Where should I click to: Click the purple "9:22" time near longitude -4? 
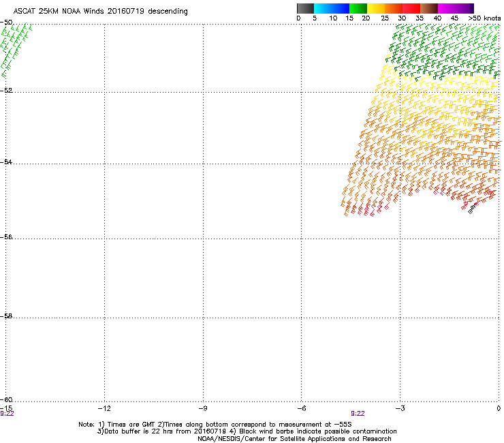(358, 414)
